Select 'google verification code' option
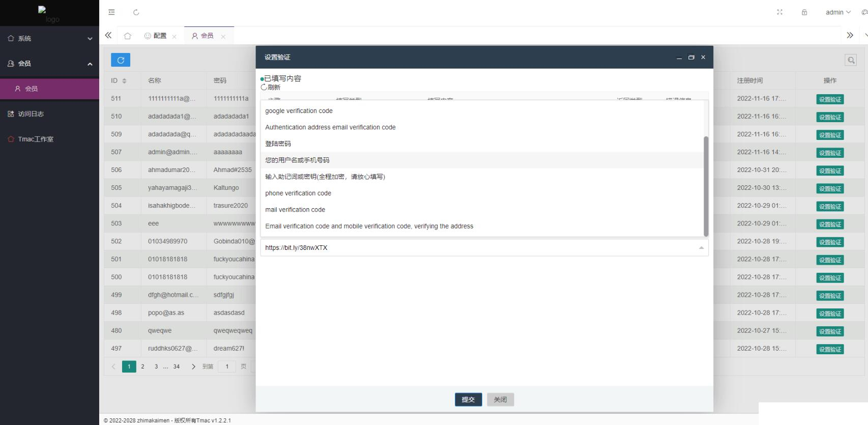Viewport: 868px width, 425px height. click(299, 111)
